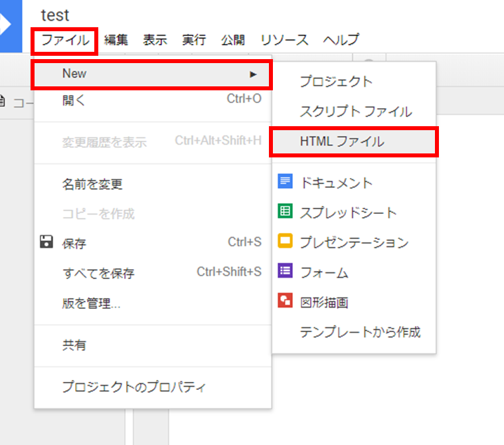Create a new スクリプト ファイル
Image resolution: width=504 pixels, height=445 pixels.
coord(354,112)
